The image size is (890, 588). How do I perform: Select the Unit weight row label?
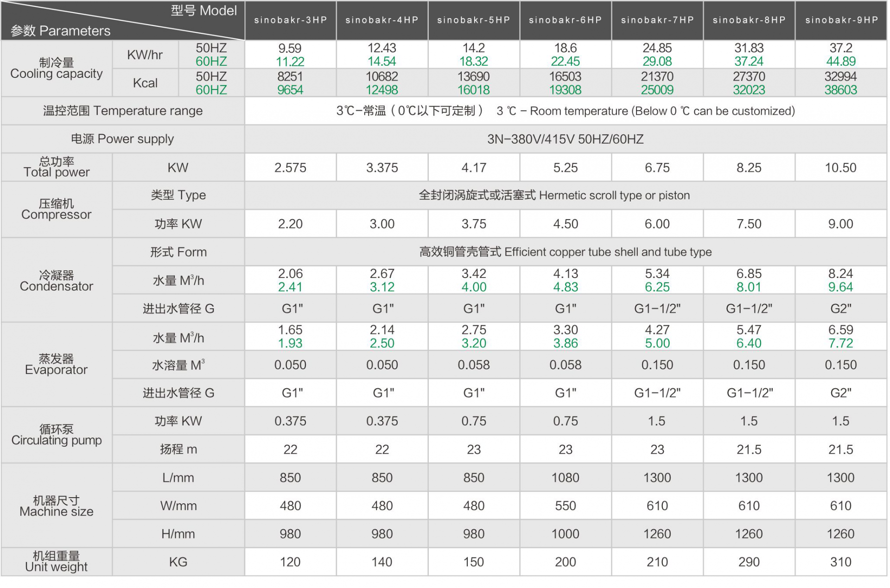[x=57, y=562]
